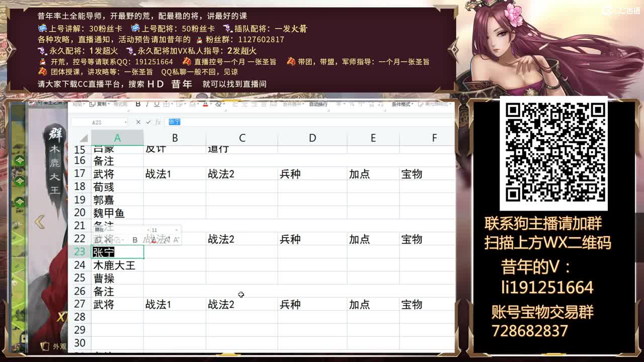Click 武将 in row 27
The width and height of the screenshot is (644, 362).
[x=117, y=304]
